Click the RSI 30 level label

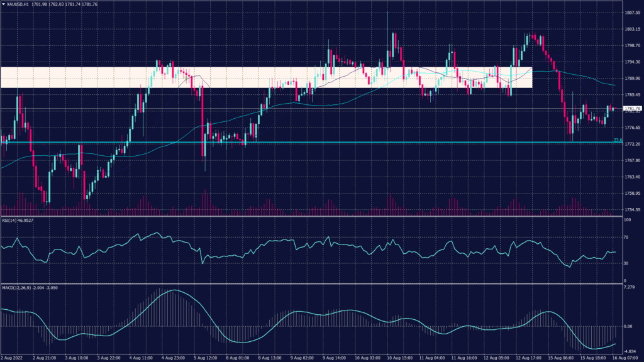click(x=626, y=263)
